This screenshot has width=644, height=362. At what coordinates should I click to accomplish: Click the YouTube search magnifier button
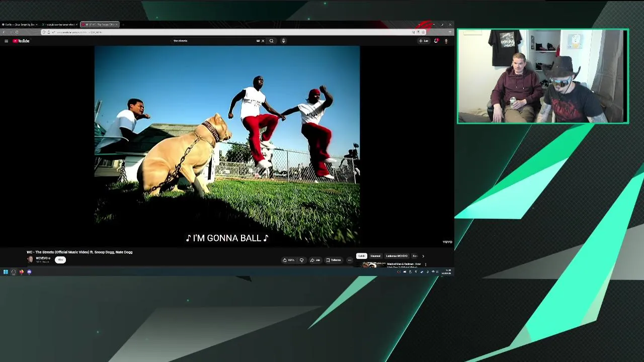click(271, 41)
